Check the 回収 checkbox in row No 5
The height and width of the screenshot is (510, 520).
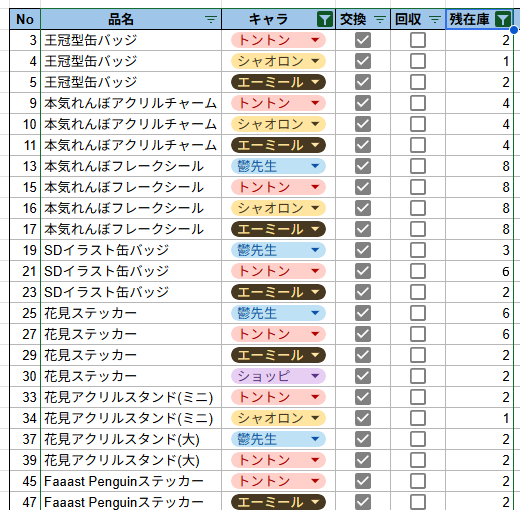pyautogui.click(x=418, y=82)
